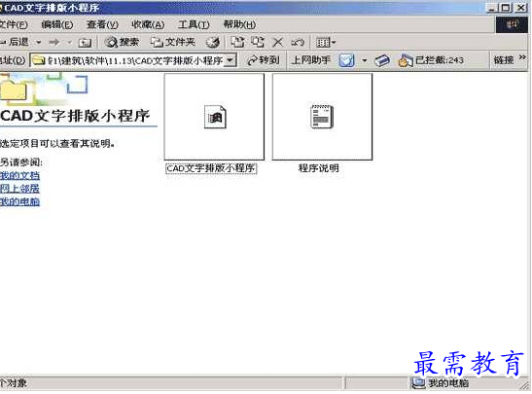Click 我的电脑 zone in status bar
The height and width of the screenshot is (394, 532).
[x=441, y=383]
